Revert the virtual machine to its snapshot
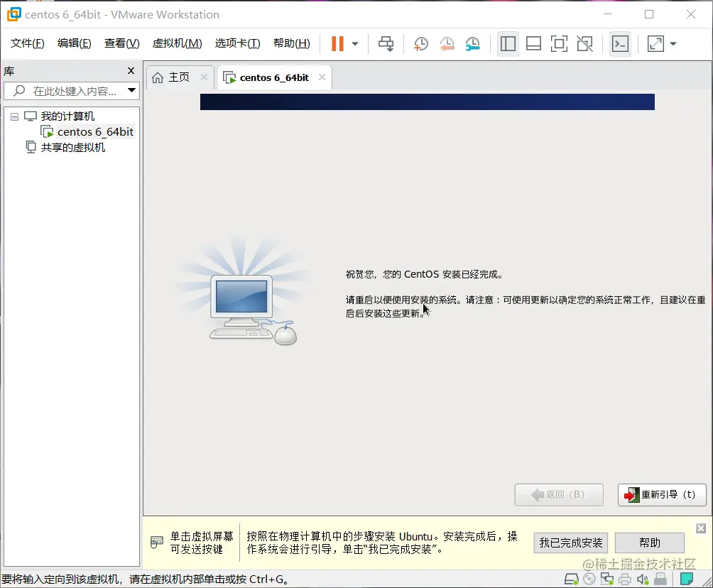The width and height of the screenshot is (713, 588). tap(447, 43)
